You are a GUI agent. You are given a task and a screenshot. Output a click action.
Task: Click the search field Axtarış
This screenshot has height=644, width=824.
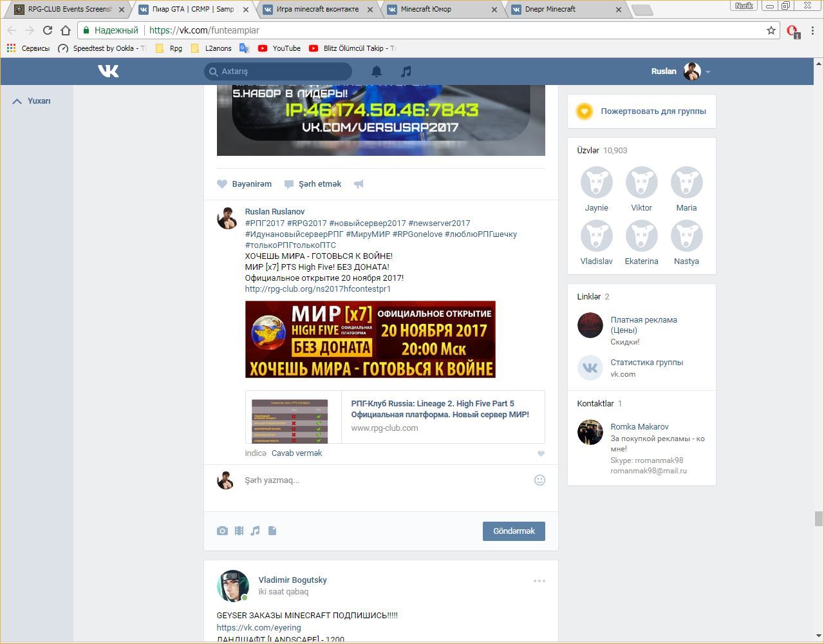click(278, 71)
